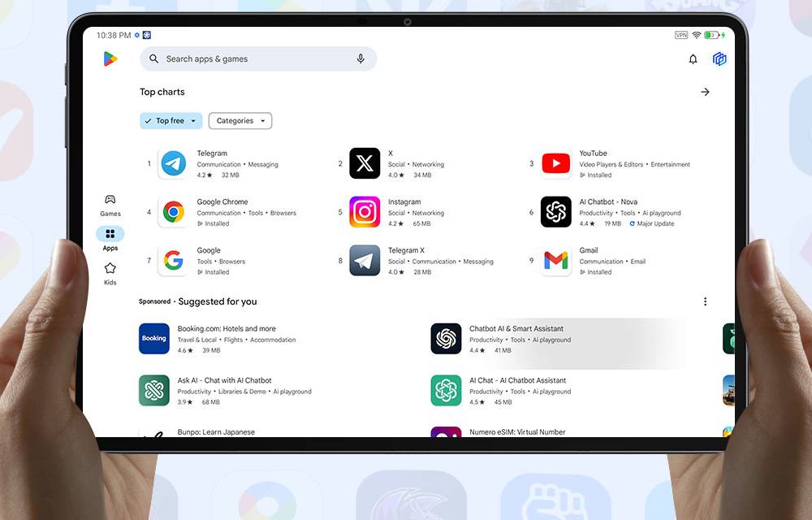Open the X app icon
The width and height of the screenshot is (812, 520).
(365, 163)
